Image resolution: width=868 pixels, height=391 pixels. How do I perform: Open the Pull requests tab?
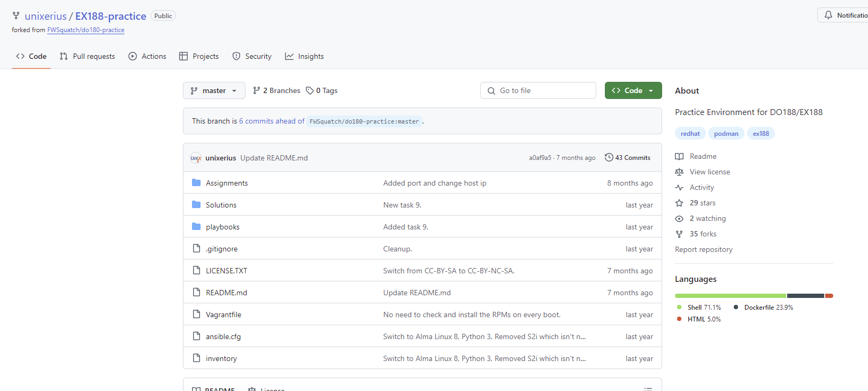tap(87, 56)
